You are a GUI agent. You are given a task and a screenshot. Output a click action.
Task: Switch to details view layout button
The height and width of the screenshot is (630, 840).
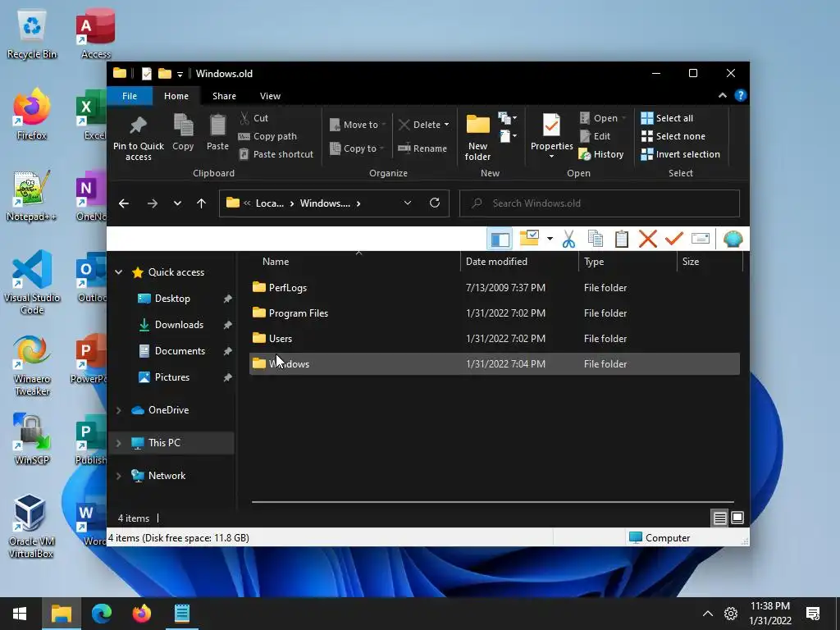tap(719, 518)
